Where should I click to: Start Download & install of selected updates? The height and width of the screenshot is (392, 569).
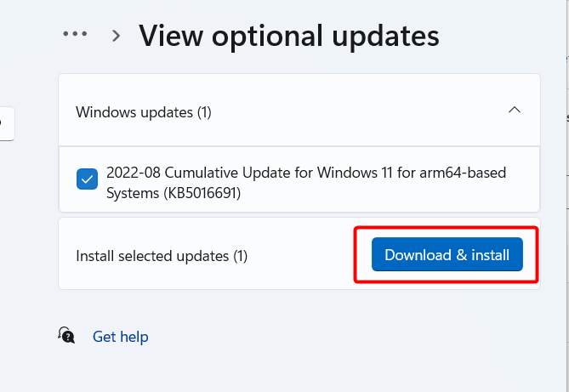(x=447, y=254)
